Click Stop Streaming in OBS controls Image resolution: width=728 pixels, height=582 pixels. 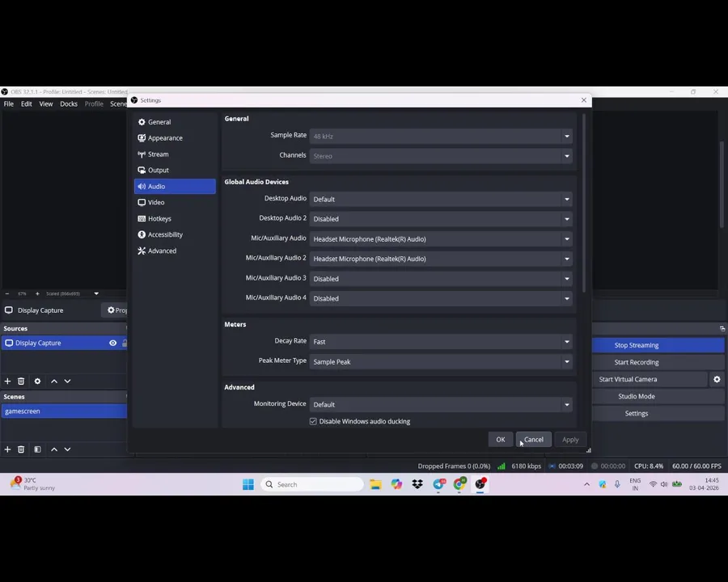tap(658, 345)
